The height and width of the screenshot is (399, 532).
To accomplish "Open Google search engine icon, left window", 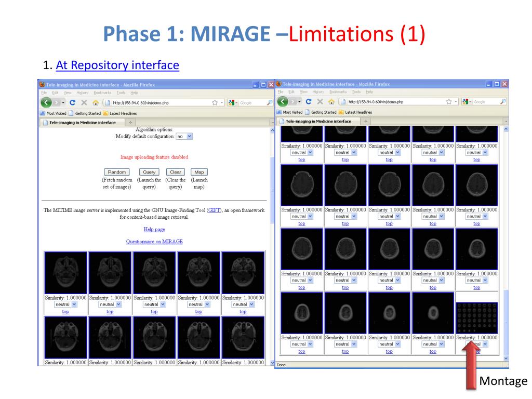I will tap(231, 102).
